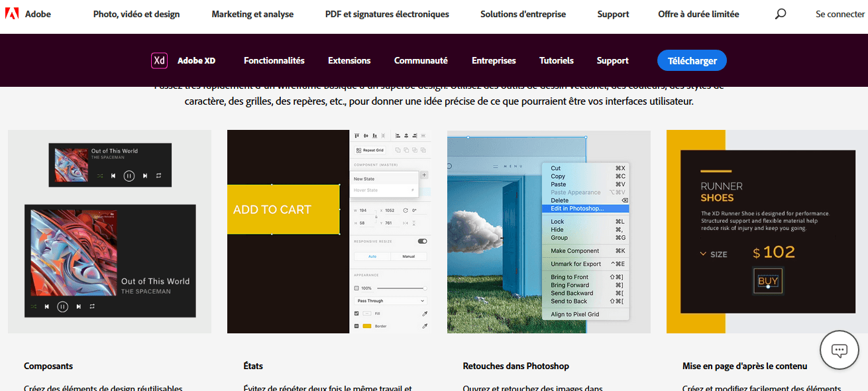The width and height of the screenshot is (868, 391).
Task: Check the Fill checkbox in Appearance
Action: pyautogui.click(x=356, y=313)
